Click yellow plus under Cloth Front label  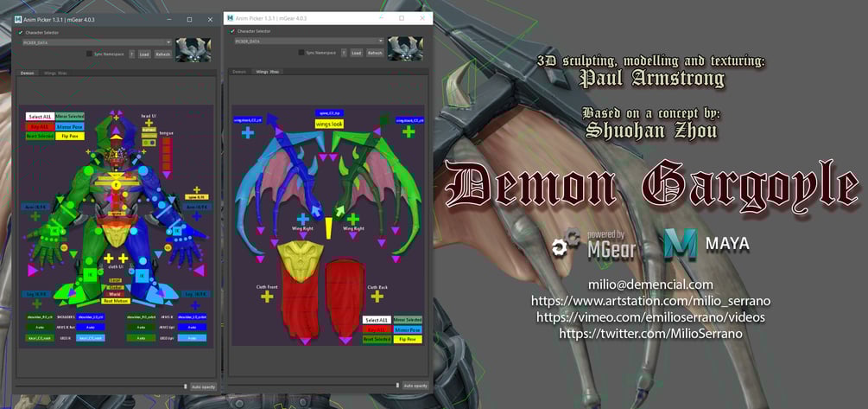[x=267, y=297]
